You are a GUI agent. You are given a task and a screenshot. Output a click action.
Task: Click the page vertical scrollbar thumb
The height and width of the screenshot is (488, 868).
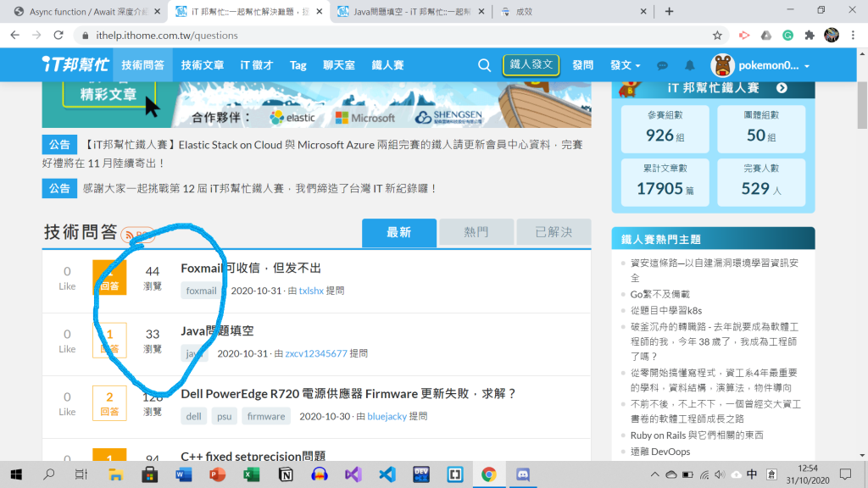click(x=862, y=105)
